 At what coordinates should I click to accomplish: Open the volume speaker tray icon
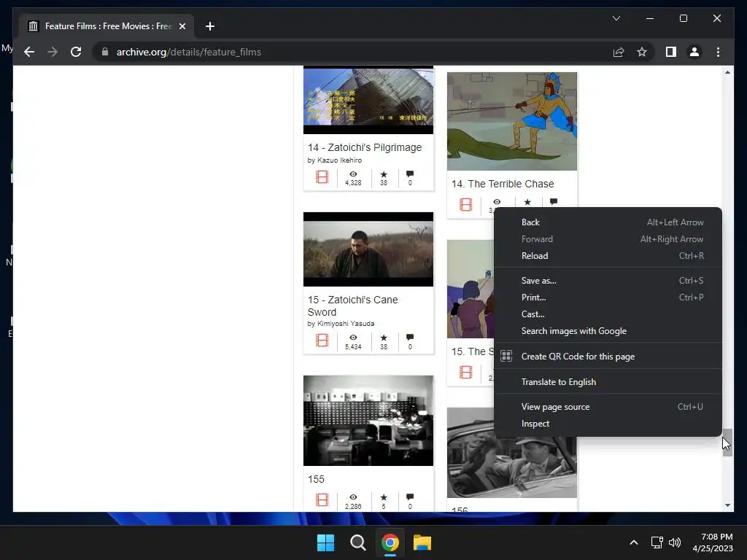(x=675, y=542)
